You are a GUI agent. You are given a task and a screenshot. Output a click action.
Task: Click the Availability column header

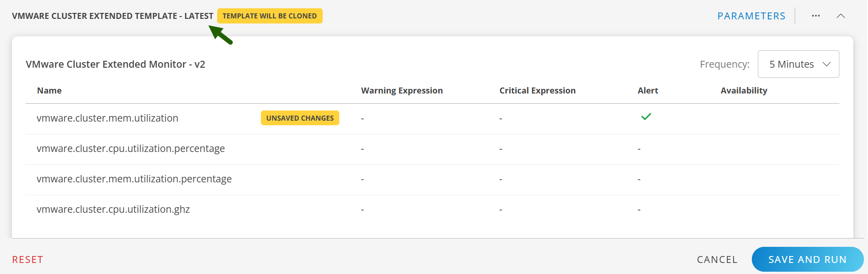coord(744,91)
